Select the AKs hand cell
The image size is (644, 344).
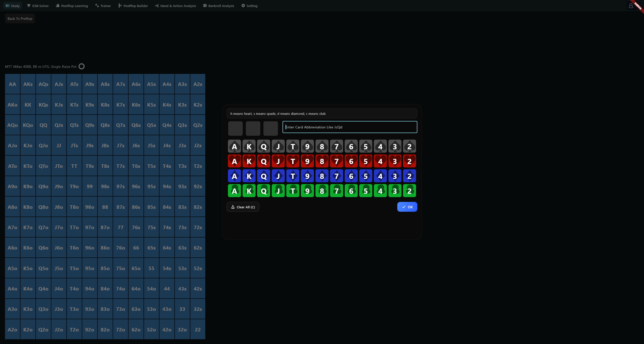click(28, 84)
